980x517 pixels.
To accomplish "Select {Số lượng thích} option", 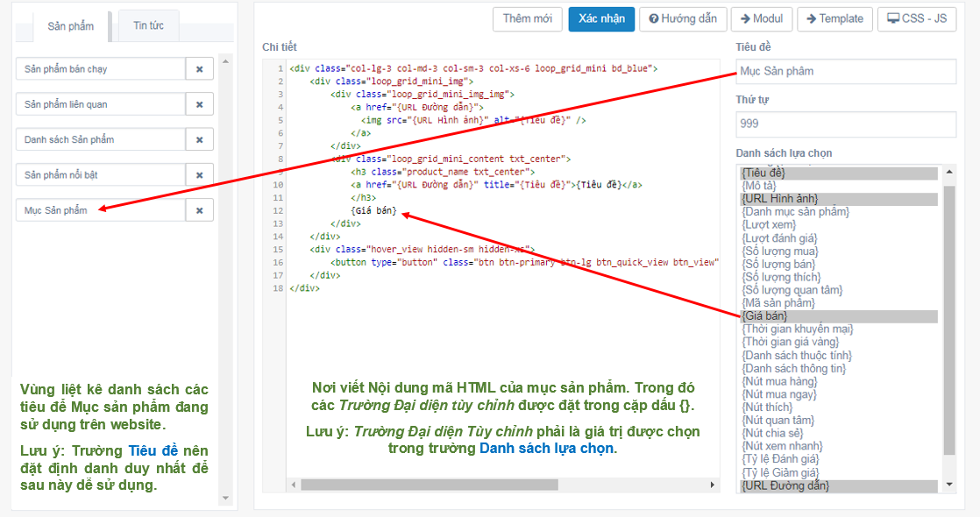I will tap(839, 277).
